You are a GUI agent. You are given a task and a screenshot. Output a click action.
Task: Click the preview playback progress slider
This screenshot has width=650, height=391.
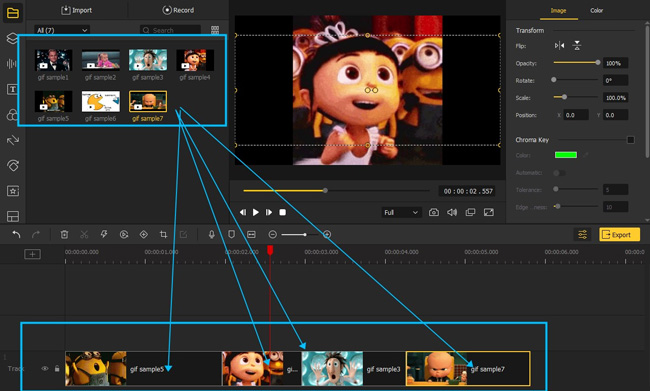(337, 190)
